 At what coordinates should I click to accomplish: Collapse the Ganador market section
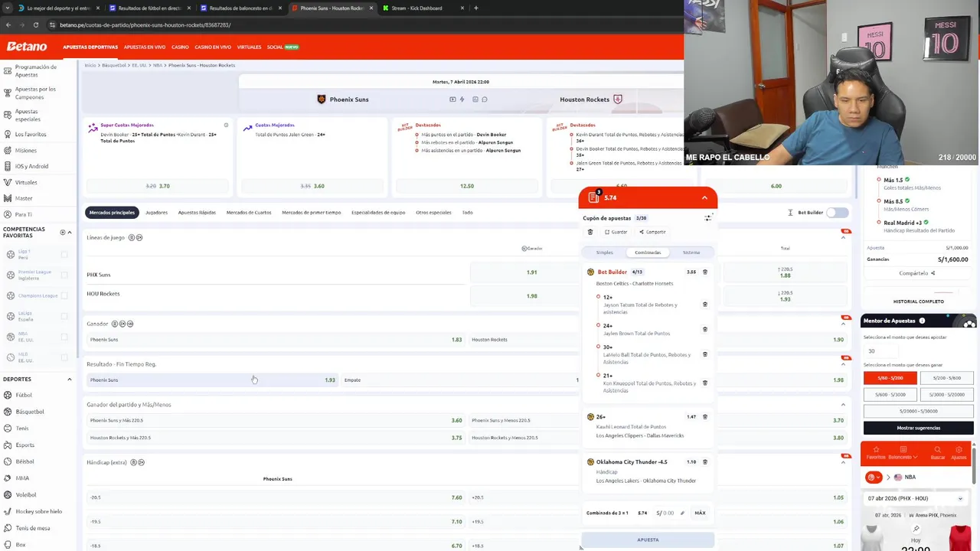click(x=843, y=324)
